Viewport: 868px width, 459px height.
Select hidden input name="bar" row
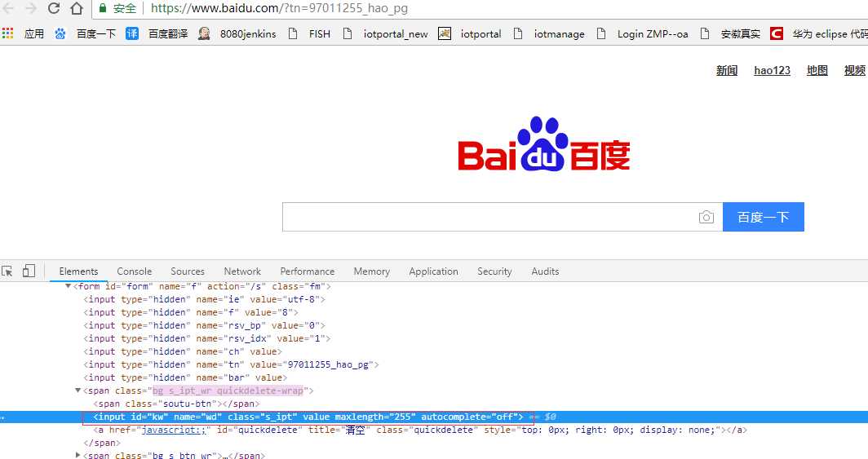click(185, 377)
